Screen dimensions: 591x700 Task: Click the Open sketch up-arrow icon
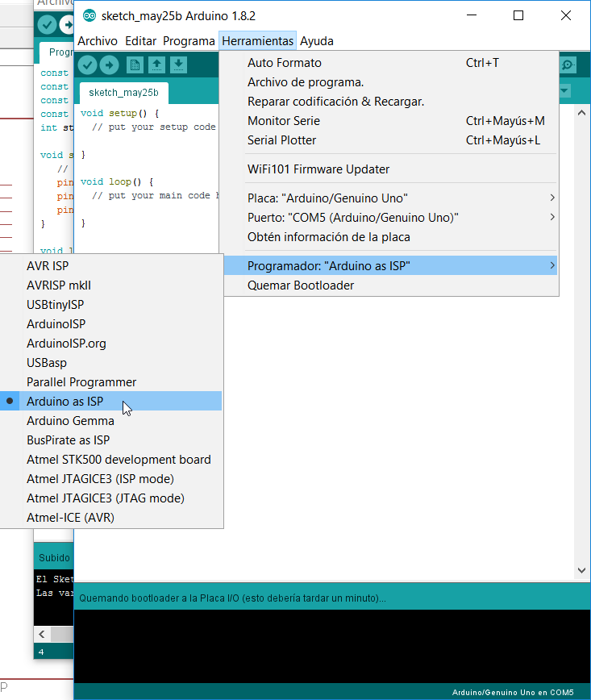pyautogui.click(x=156, y=65)
